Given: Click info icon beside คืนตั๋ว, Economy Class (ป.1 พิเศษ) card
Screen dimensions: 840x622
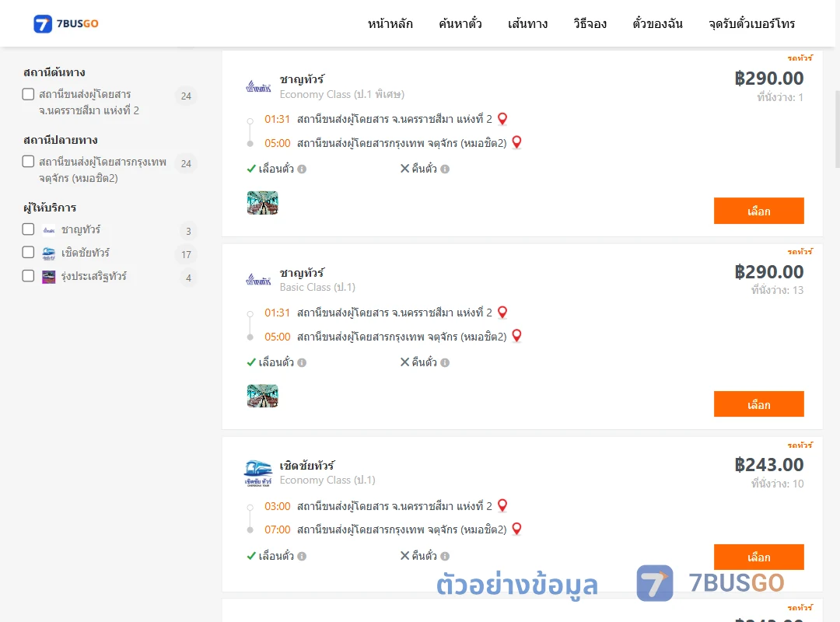Looking at the screenshot, I should tap(445, 169).
